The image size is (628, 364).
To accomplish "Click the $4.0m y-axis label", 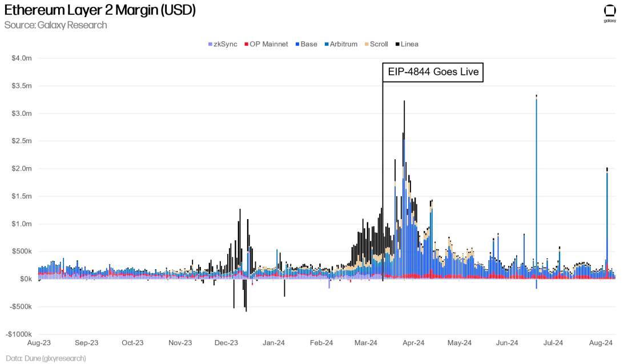I will [x=22, y=58].
